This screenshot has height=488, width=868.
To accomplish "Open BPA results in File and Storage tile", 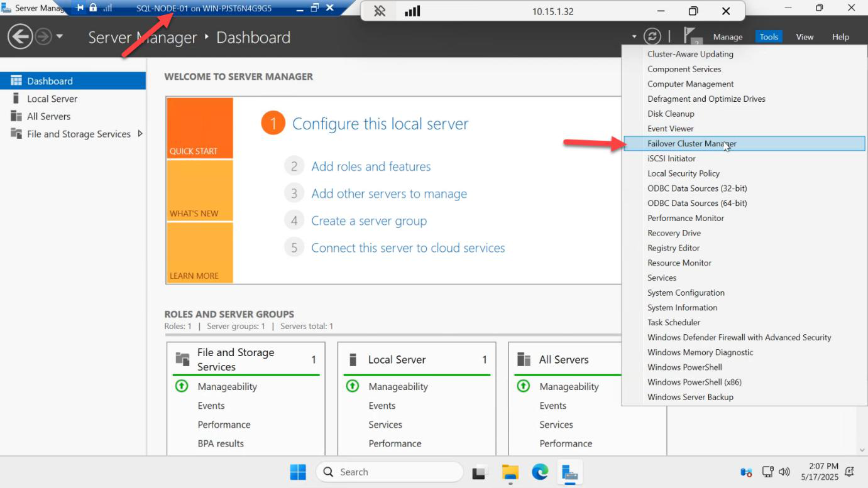I will point(221,443).
